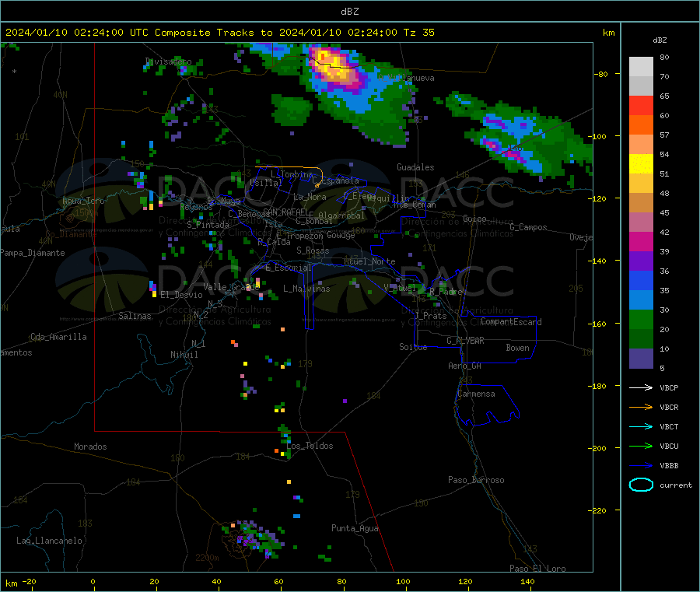
Task: Click the S_Pintada map label
Action: coord(208,225)
